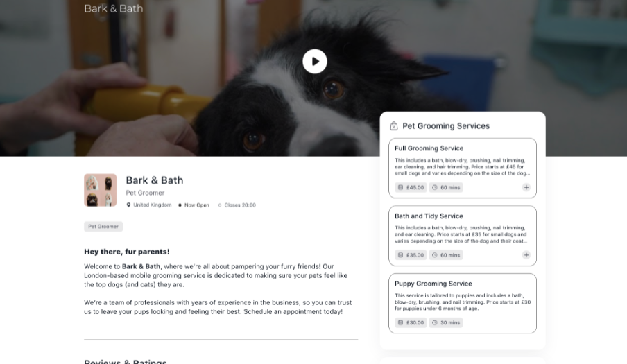Click the United Kingdom location pin icon

(x=128, y=205)
